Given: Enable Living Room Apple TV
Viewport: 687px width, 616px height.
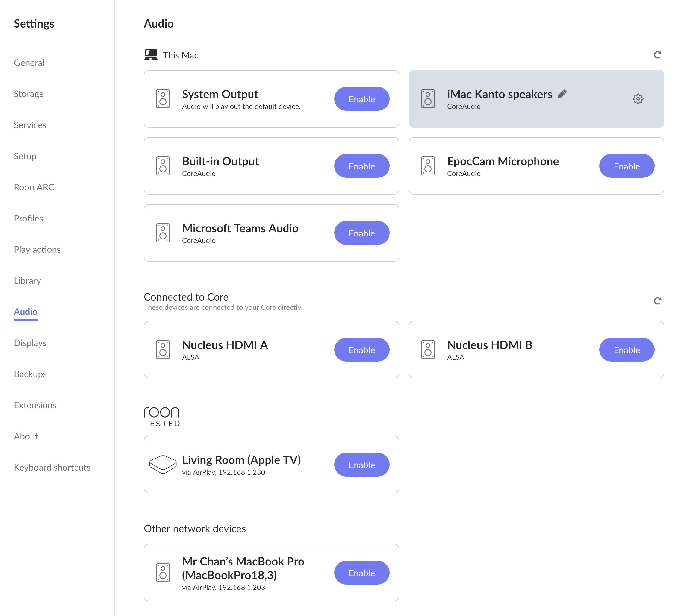Looking at the screenshot, I should click(x=361, y=464).
